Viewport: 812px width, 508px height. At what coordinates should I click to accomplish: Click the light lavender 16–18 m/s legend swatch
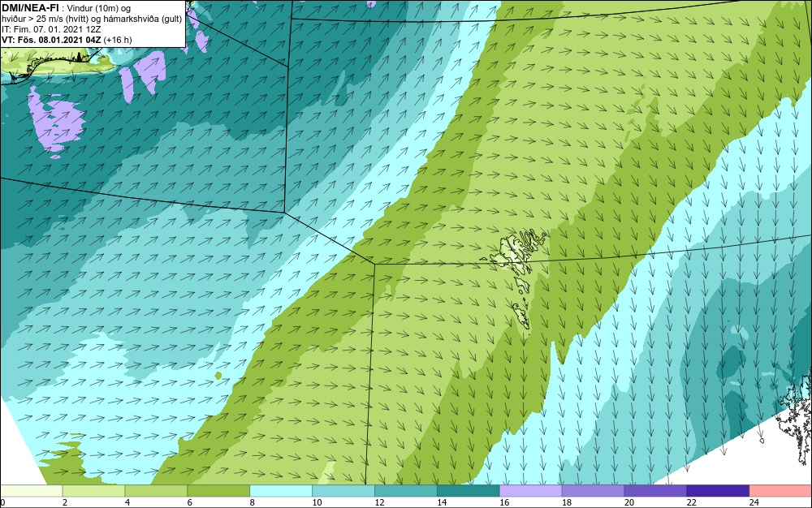pyautogui.click(x=530, y=491)
